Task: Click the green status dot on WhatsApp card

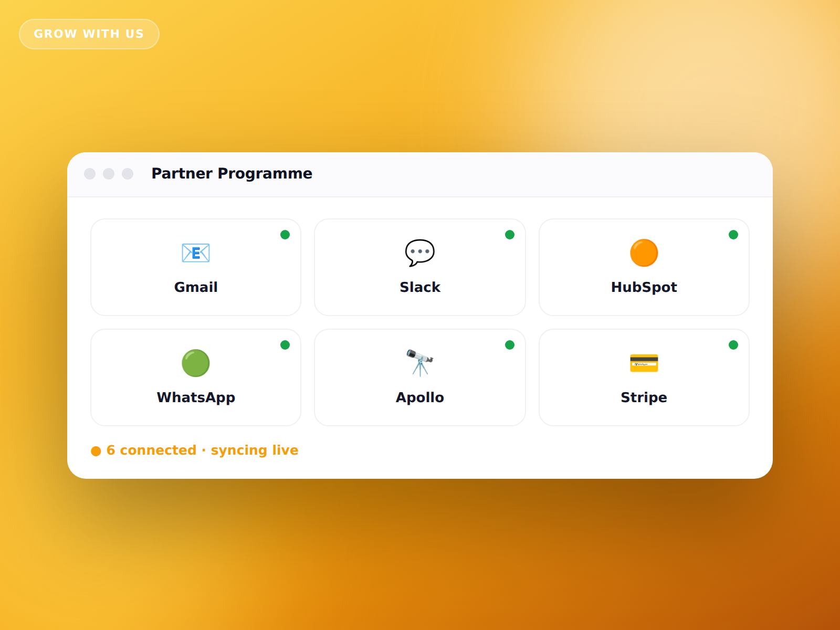Action: (285, 345)
